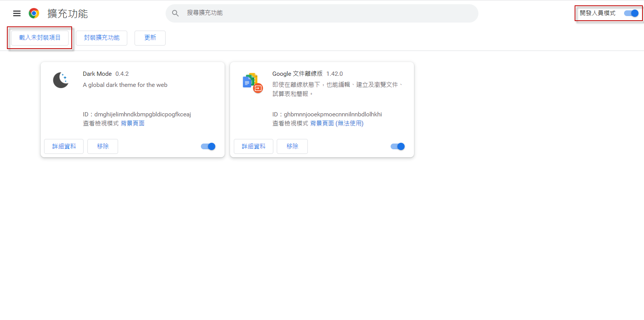Click 'A global dark theme for the web'

pos(125,85)
